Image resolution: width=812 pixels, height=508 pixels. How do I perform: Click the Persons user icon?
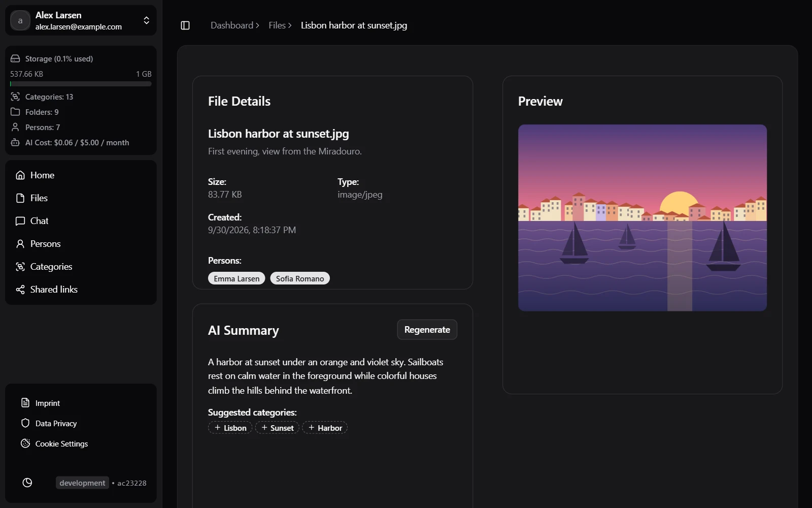click(x=20, y=244)
